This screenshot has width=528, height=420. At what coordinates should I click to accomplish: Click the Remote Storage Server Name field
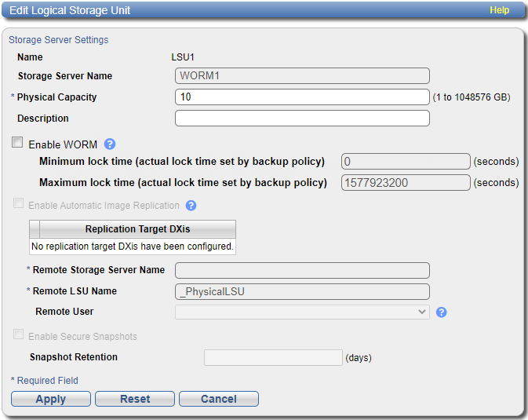click(302, 270)
